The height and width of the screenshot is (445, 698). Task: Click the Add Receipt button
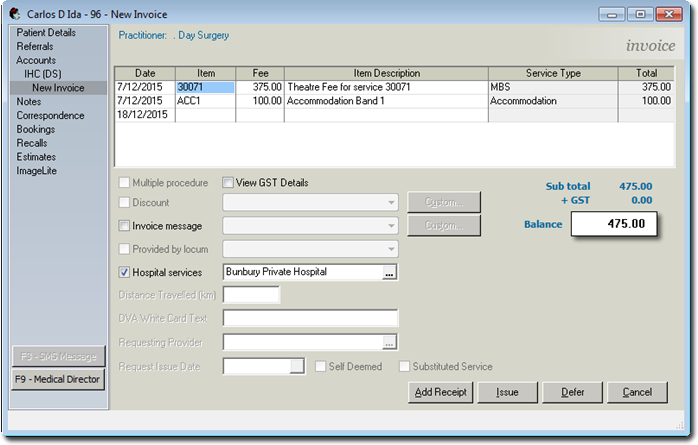pyautogui.click(x=441, y=392)
